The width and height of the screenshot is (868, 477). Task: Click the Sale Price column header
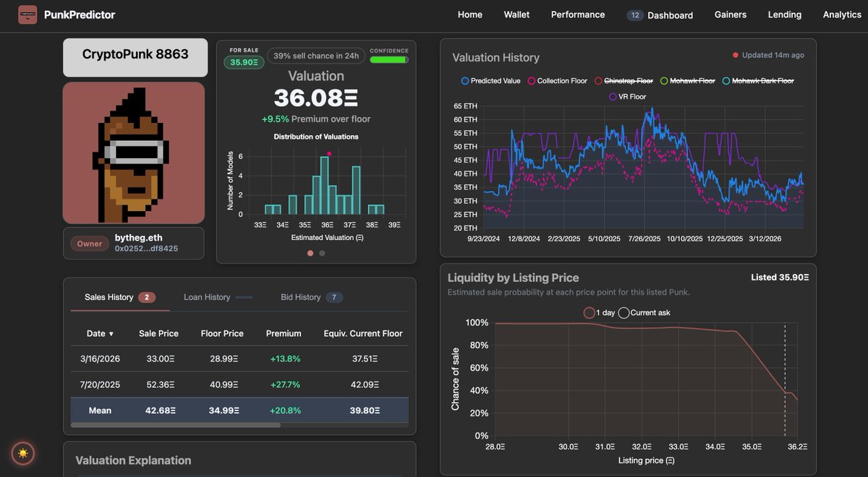(158, 333)
